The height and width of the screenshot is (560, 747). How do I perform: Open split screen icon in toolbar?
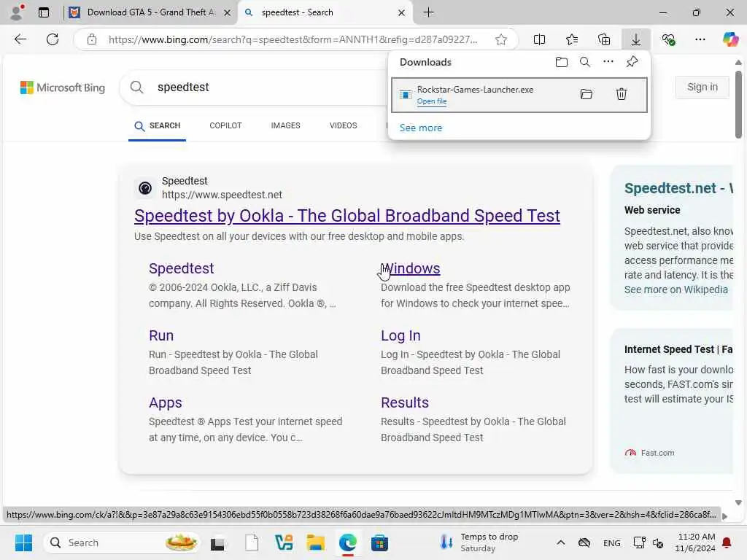click(539, 39)
